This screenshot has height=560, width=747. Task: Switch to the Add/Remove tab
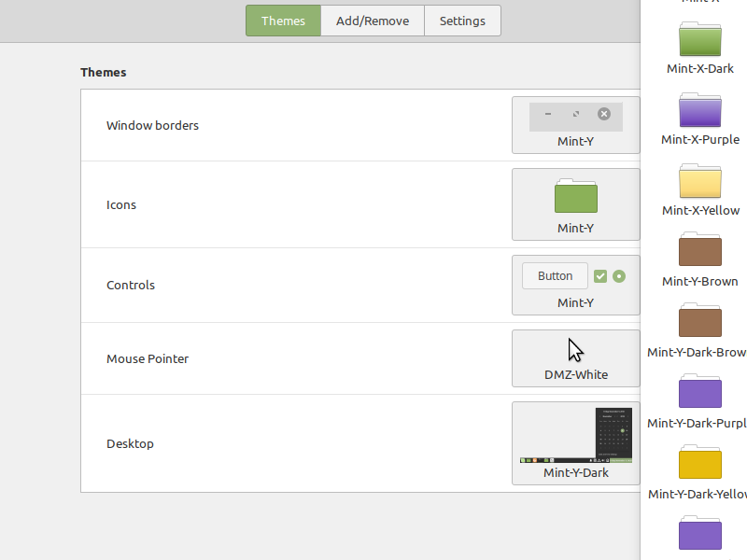point(373,20)
